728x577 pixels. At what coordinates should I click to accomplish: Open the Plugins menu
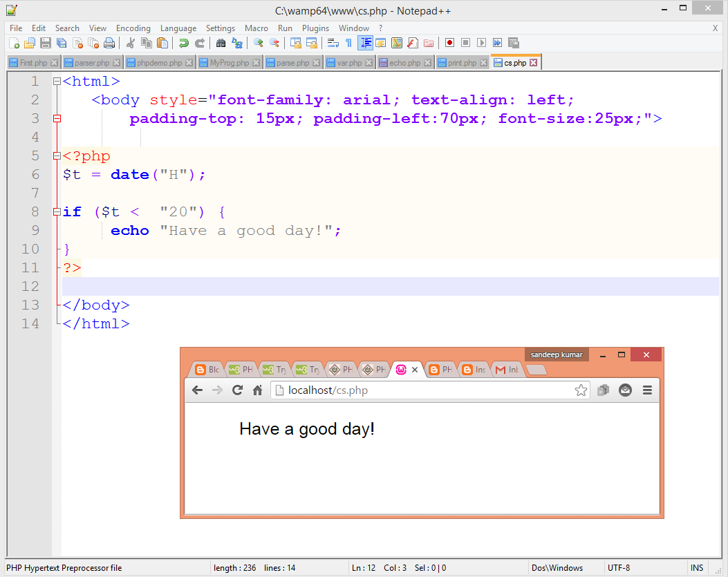[315, 28]
